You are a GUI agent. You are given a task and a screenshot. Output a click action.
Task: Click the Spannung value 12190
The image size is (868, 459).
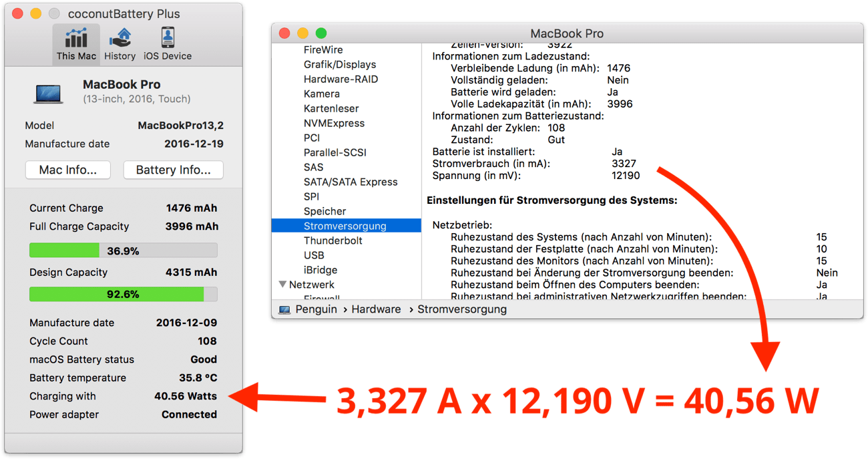[626, 176]
